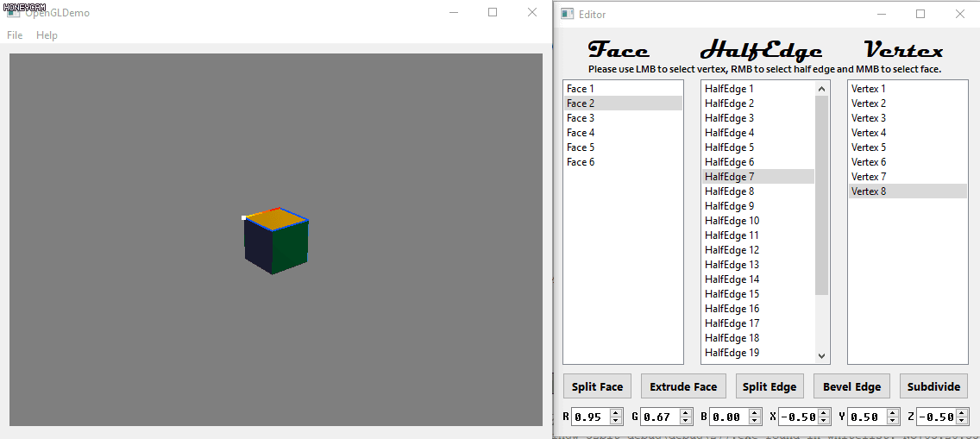
Task: Select HalfEdge 3 in the list
Action: tap(758, 118)
